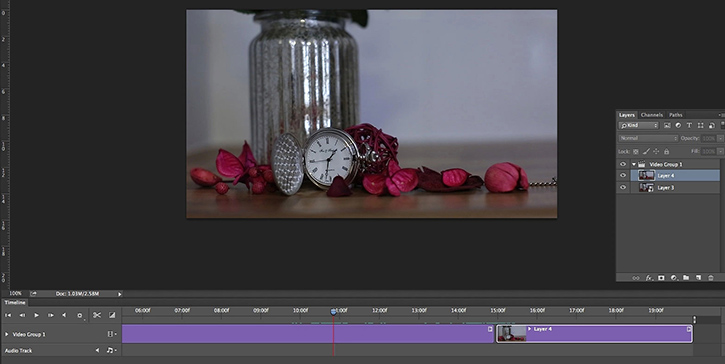Click the Opacity value field

pyautogui.click(x=708, y=138)
